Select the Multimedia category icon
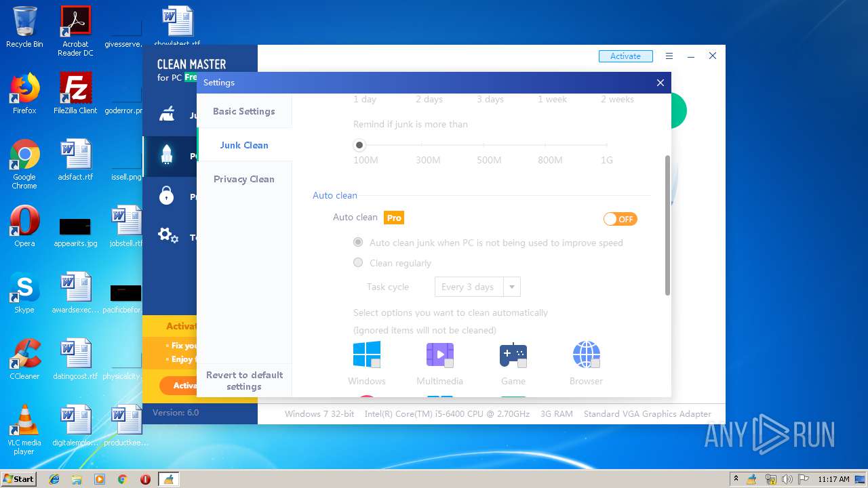 440,354
